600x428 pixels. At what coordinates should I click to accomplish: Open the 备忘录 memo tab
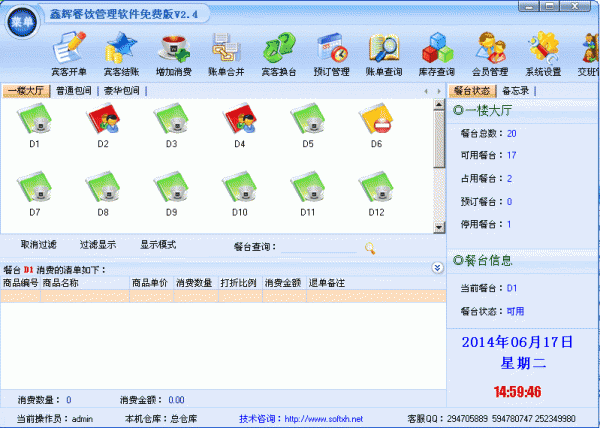tap(515, 91)
